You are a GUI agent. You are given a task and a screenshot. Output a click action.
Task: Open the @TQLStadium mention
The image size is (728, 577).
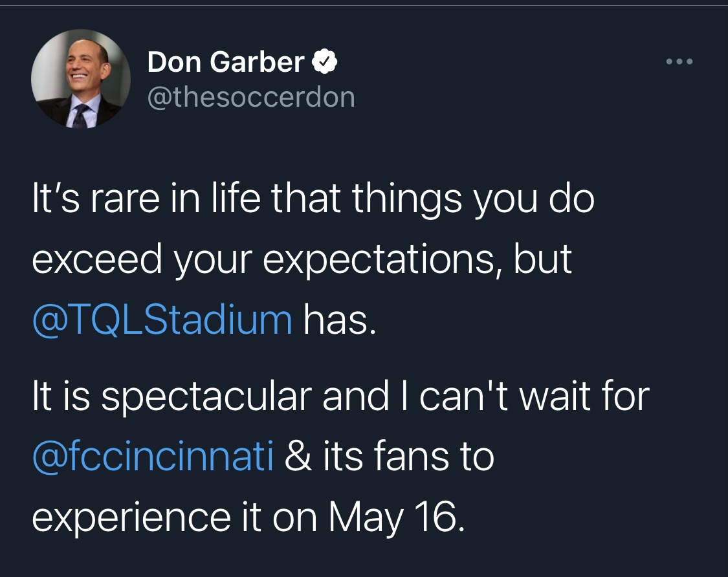162,320
